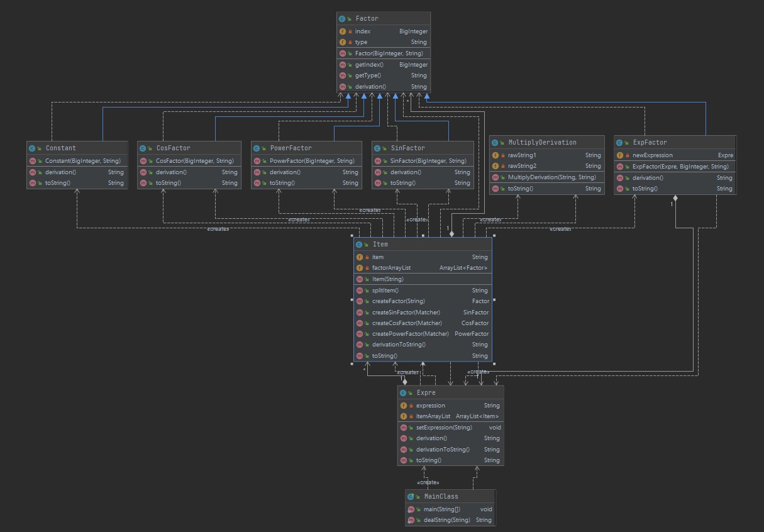This screenshot has height=532, width=764.
Task: Select factorArrayList field in Item
Action: pyautogui.click(x=423, y=268)
